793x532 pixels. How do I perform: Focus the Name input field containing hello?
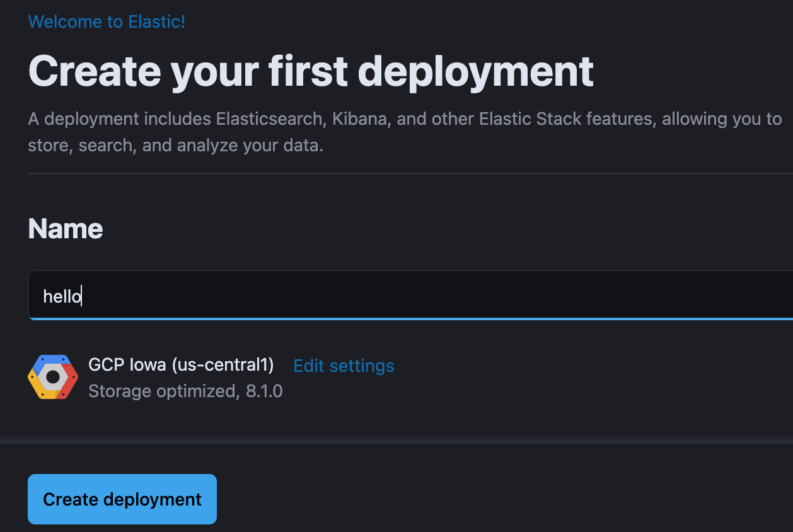coord(410,295)
